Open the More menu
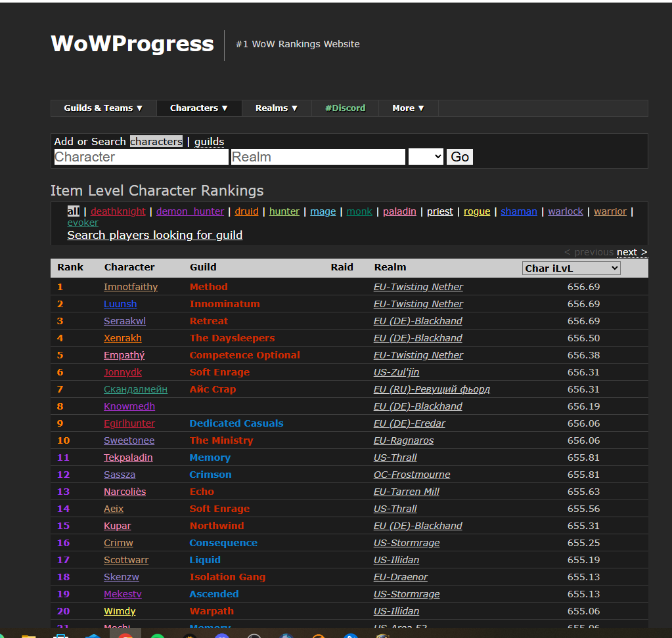Viewport: 672px width, 638px height. tap(408, 108)
